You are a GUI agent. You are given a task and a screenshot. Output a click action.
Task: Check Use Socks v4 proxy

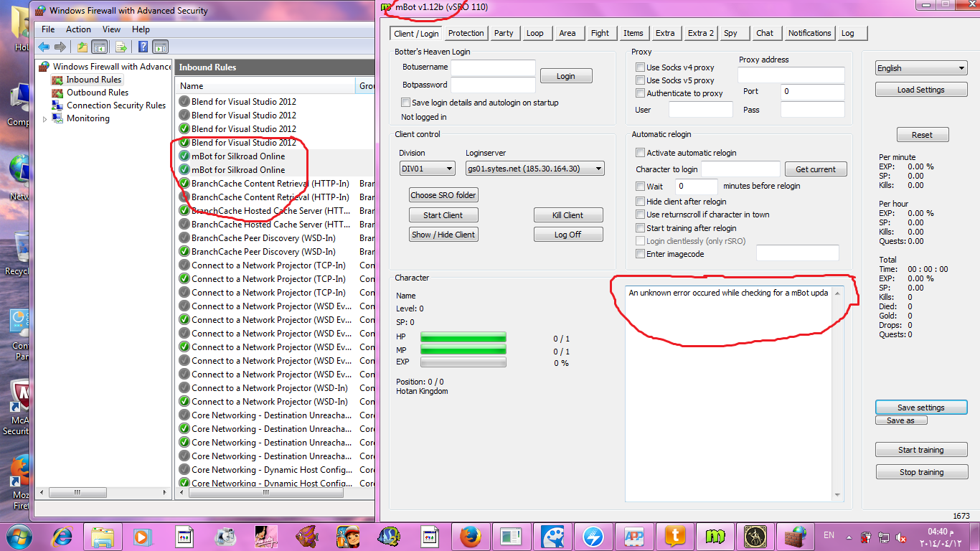[x=640, y=67]
